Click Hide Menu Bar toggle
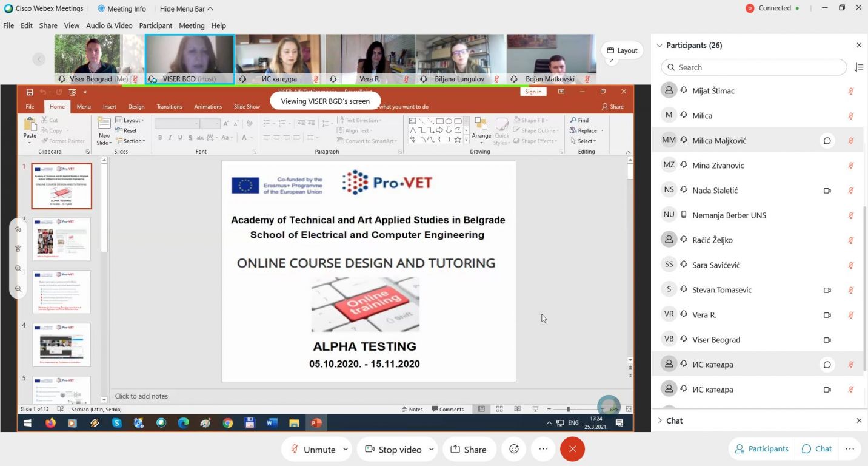The image size is (868, 466). 186,8
